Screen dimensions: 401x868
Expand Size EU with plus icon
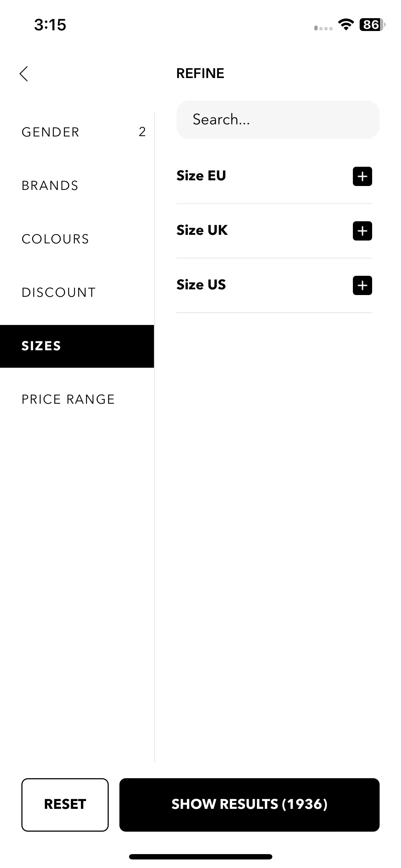362,176
